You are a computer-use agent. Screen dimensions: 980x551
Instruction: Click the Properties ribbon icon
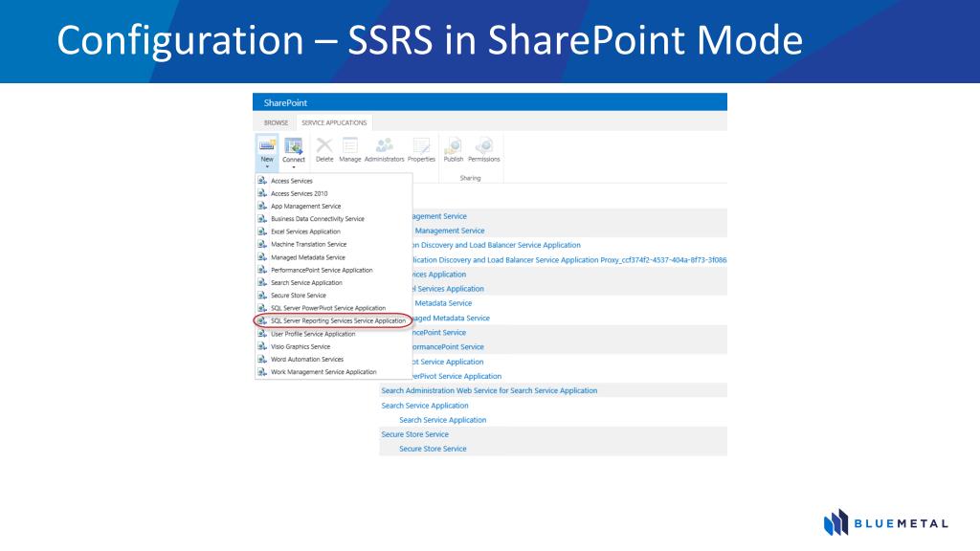pos(421,145)
